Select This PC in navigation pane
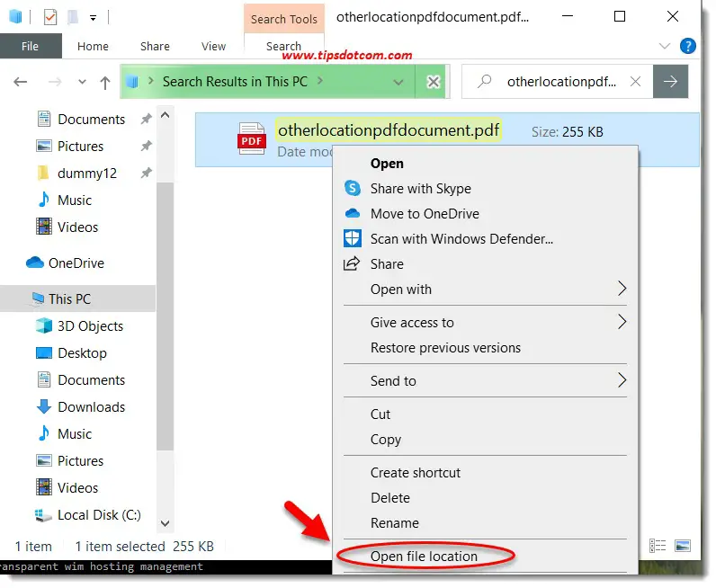This screenshot has width=716, height=588. tap(70, 299)
